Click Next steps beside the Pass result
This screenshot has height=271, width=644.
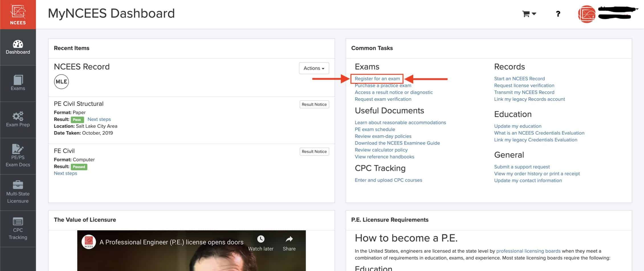coord(99,119)
